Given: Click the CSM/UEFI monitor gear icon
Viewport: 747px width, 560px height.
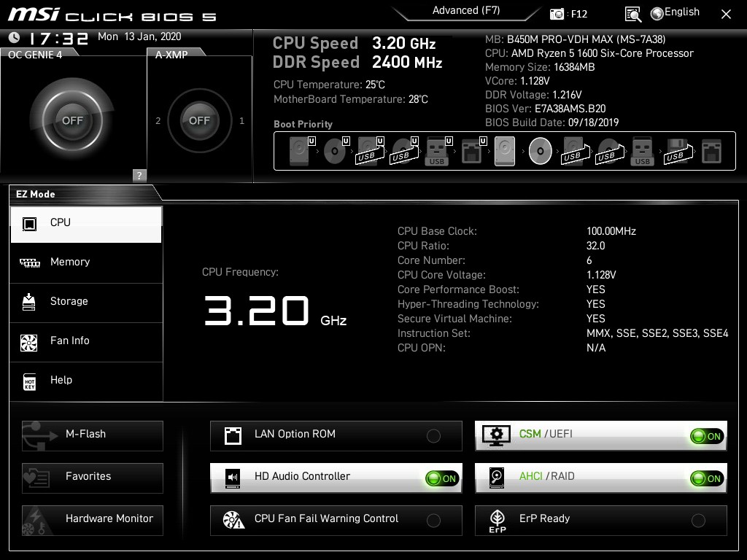Looking at the screenshot, I should [496, 436].
